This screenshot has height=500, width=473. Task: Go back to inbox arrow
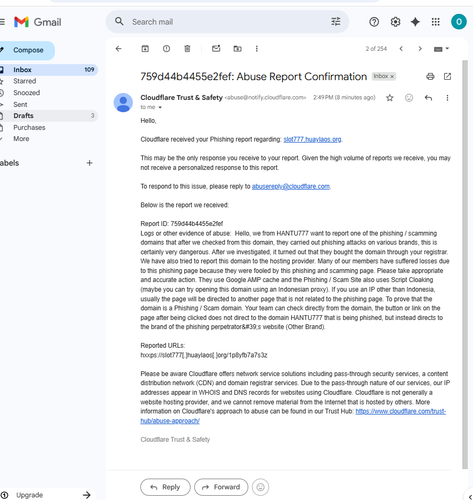click(119, 49)
